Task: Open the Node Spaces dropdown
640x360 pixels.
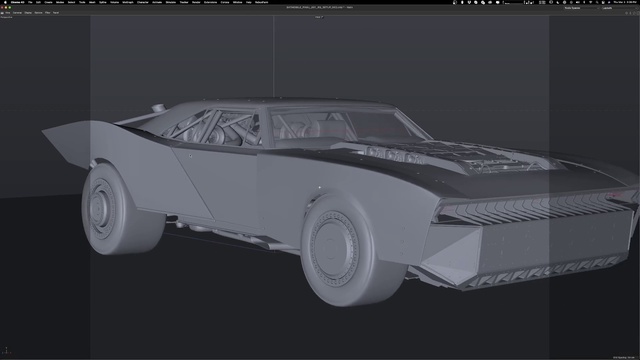Action: pos(582,8)
